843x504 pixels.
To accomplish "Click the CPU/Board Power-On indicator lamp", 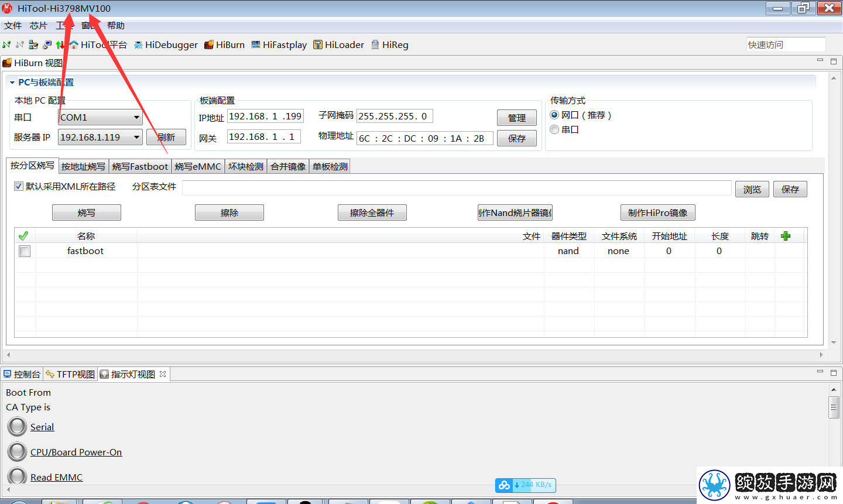I will [x=17, y=452].
